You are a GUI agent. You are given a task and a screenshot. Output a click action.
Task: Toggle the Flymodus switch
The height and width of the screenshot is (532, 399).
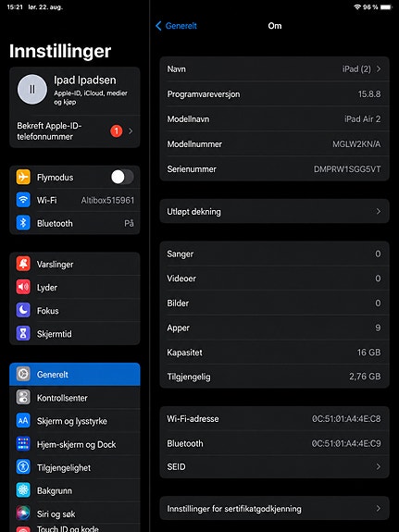pos(122,177)
